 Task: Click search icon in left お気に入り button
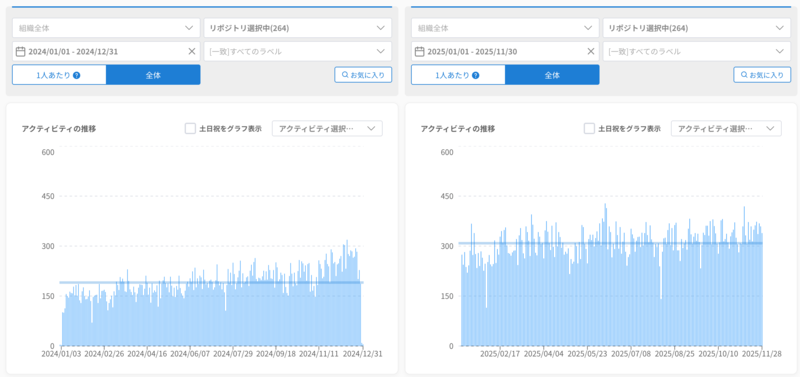point(345,75)
